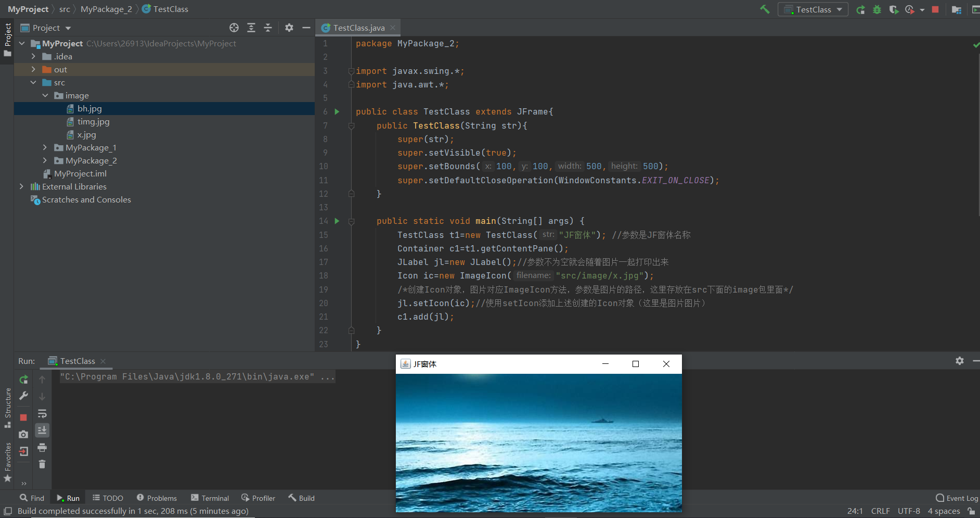Expand all in the Project panel
The width and height of the screenshot is (980, 518).
pos(251,28)
